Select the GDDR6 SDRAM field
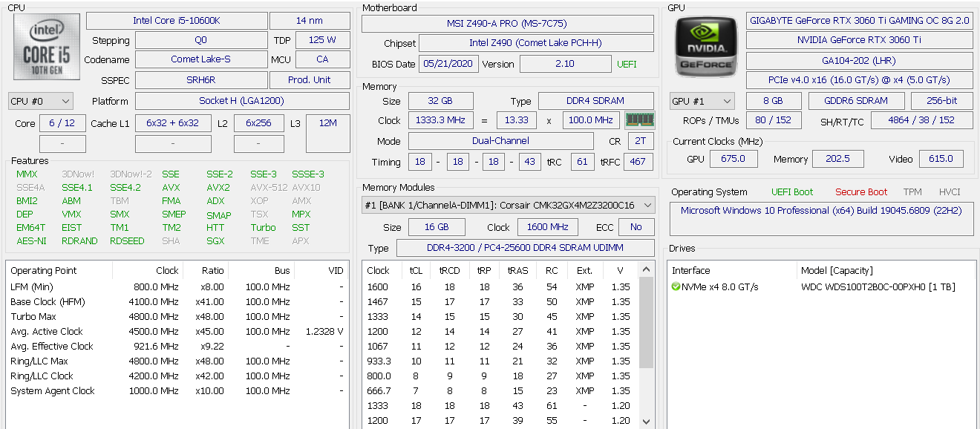The image size is (980, 429). tap(857, 101)
